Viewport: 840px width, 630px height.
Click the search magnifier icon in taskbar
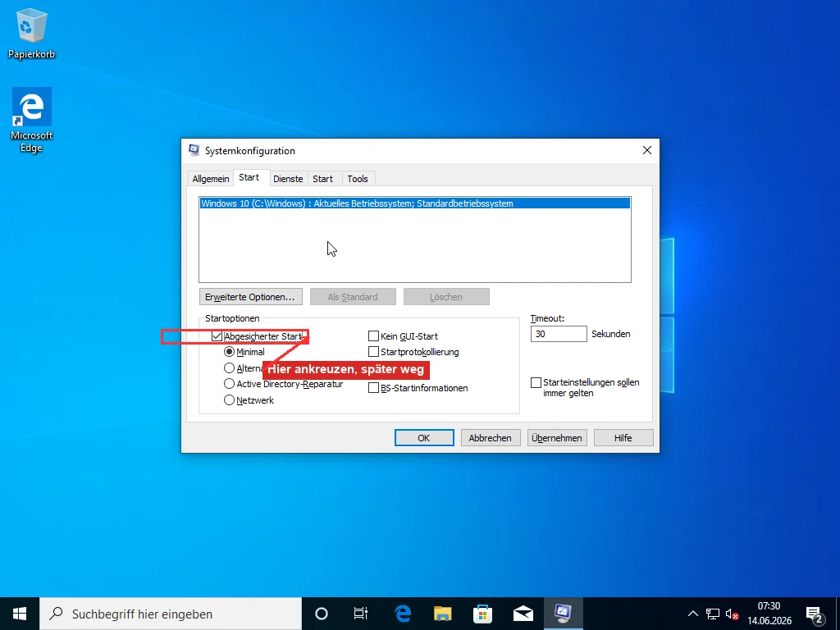point(56,614)
